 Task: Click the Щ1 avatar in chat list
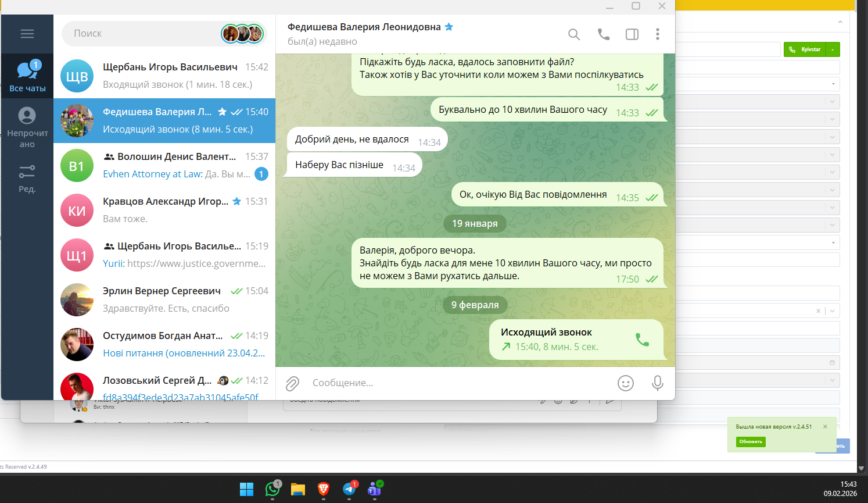(77, 255)
